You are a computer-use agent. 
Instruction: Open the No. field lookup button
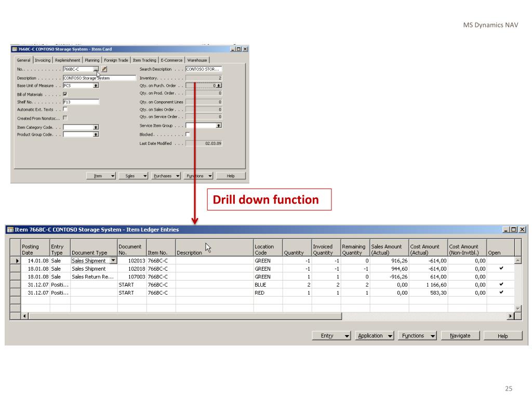(x=96, y=69)
